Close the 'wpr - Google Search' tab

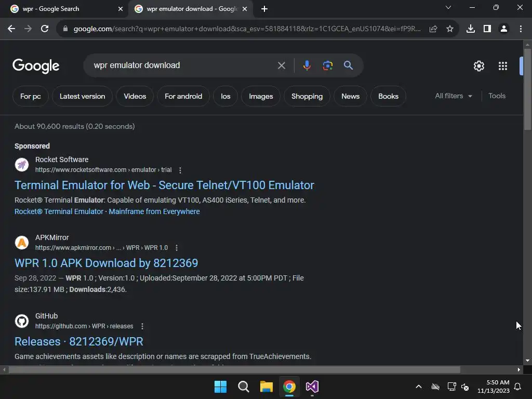[x=121, y=9]
